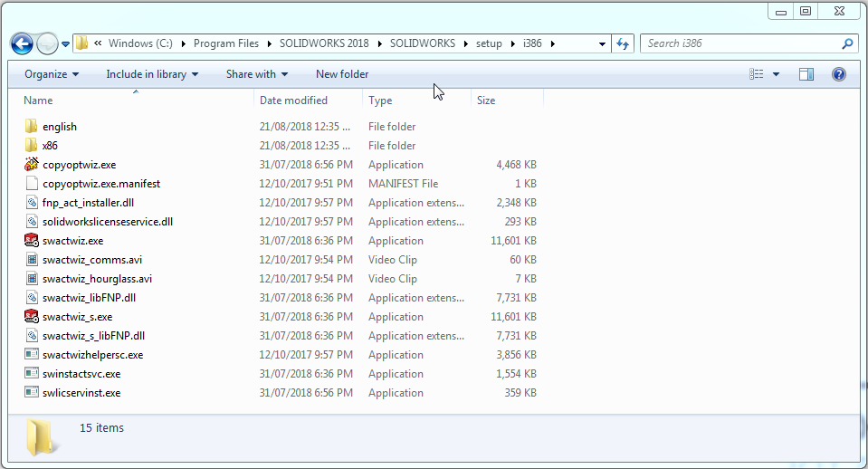
Task: Expand the arrow after SOLIDWORKS 2018 breadcrumb
Action: click(380, 43)
